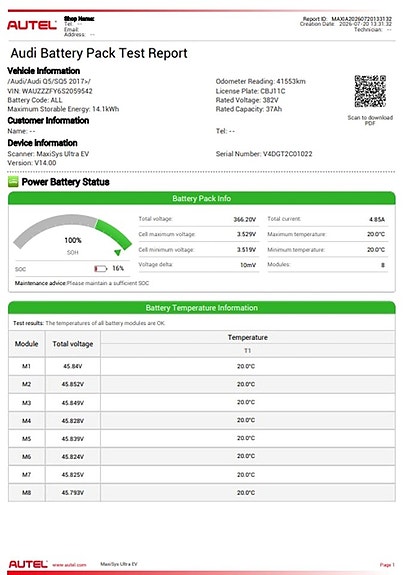405x575 pixels.
Task: Click the Temperature T1 column header
Action: click(248, 344)
